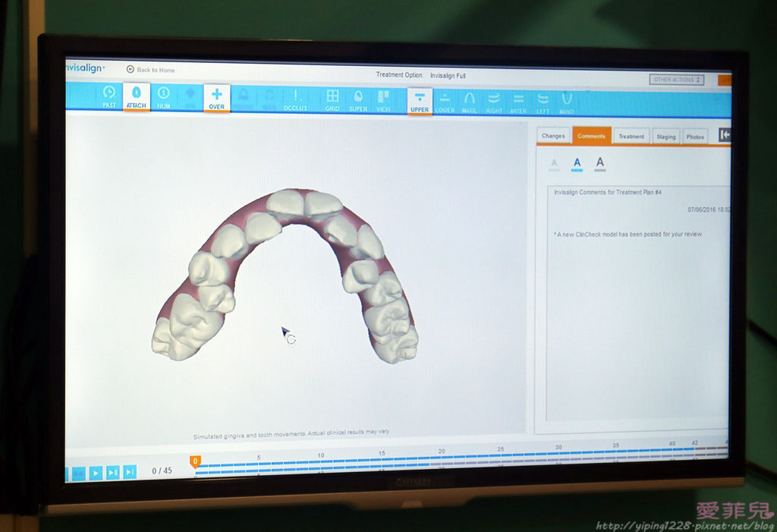The image size is (777, 532).
Task: Toggle the ATTACH attachments view
Action: tap(137, 96)
